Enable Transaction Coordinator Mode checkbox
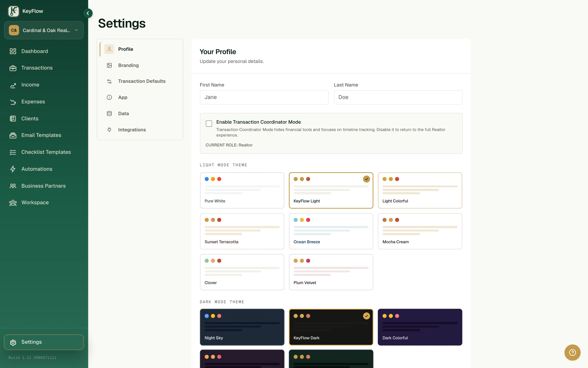588x368 pixels. (x=209, y=124)
